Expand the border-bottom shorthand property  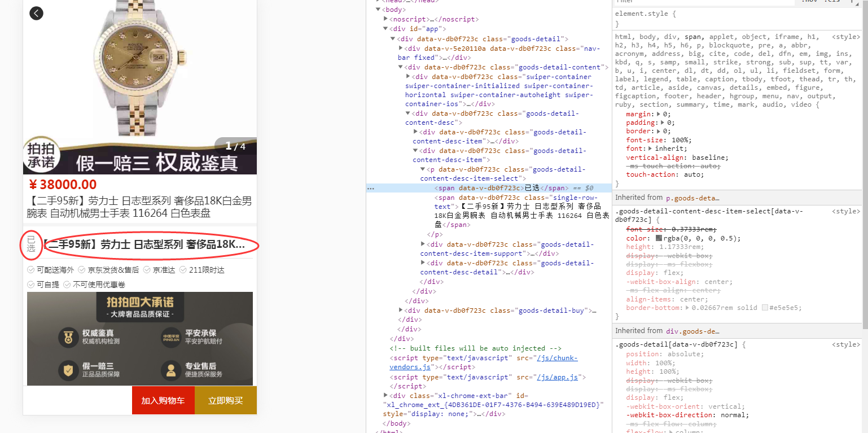click(x=687, y=308)
